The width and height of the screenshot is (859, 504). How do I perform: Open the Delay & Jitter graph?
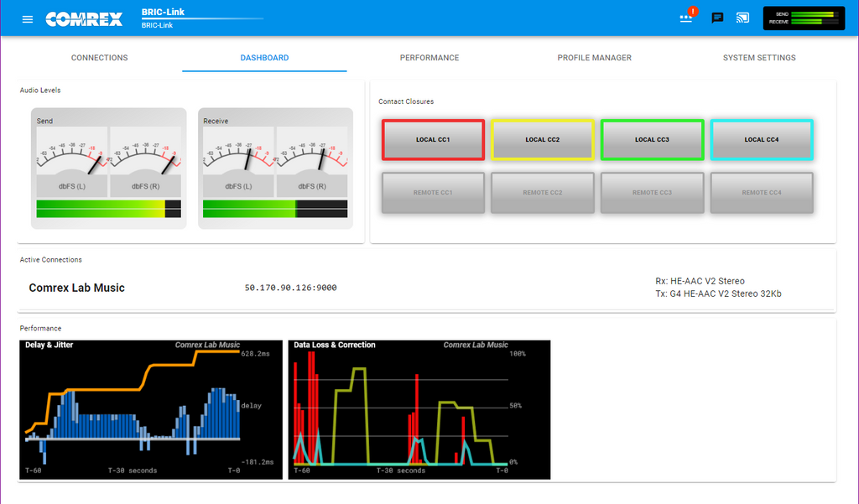click(x=151, y=410)
